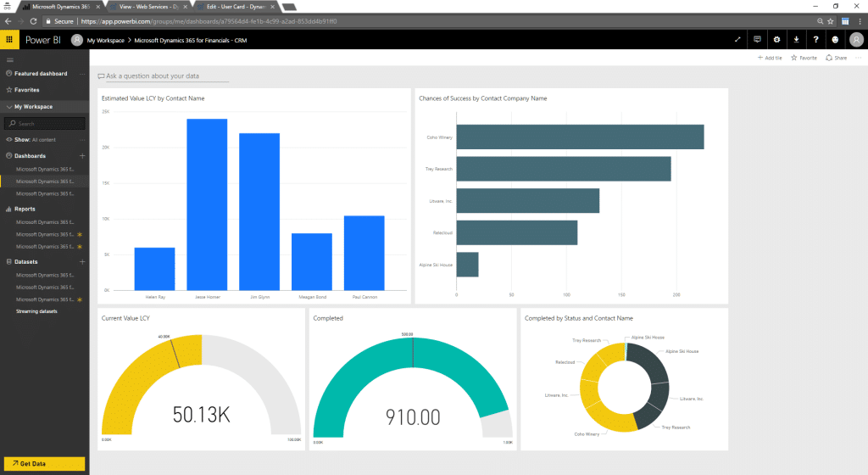Add a new dashboard with plus icon
The image size is (868, 475).
coord(82,156)
